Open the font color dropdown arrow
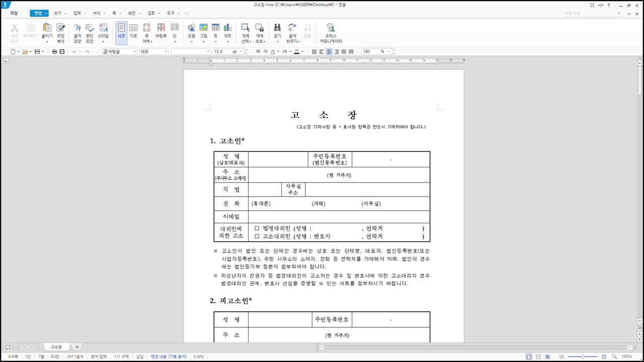Viewport: 644px width, 362px height. click(x=302, y=52)
